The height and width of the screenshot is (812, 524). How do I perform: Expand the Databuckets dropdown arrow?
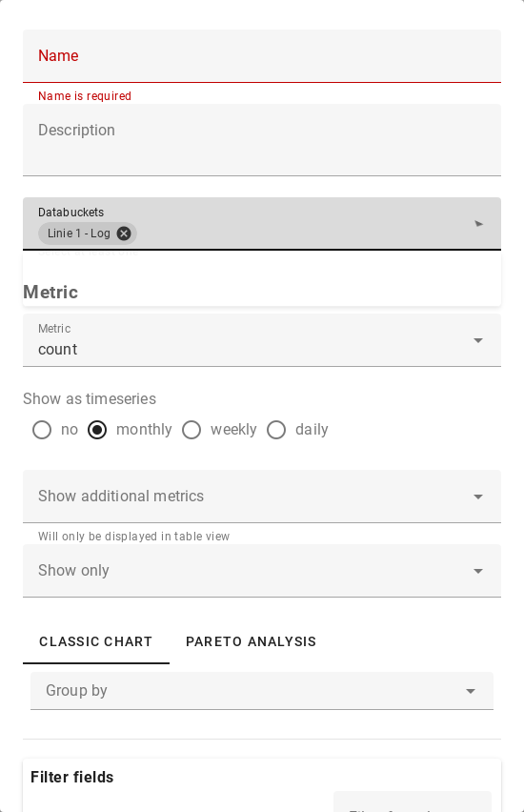[478, 224]
